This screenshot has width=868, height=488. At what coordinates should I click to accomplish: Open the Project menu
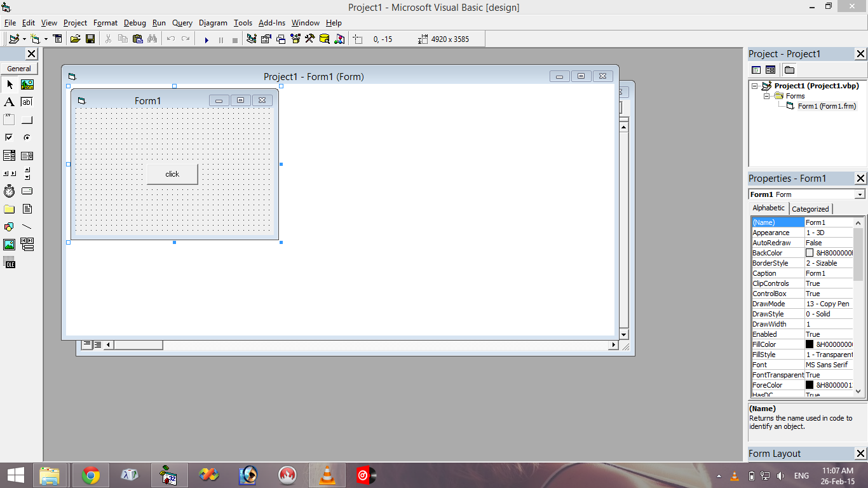tap(75, 23)
